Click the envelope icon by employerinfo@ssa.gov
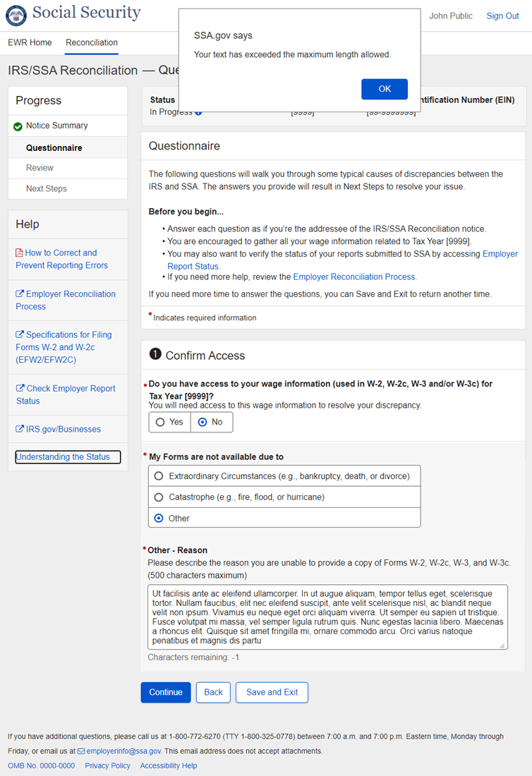This screenshot has height=776, width=532. click(x=81, y=751)
